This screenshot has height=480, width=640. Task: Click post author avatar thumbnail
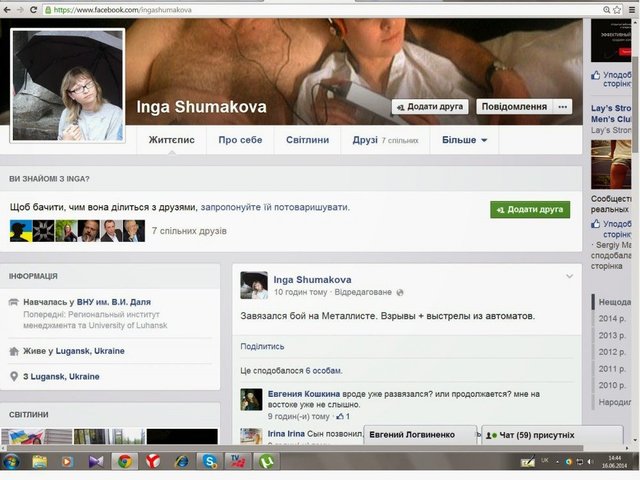(x=254, y=285)
